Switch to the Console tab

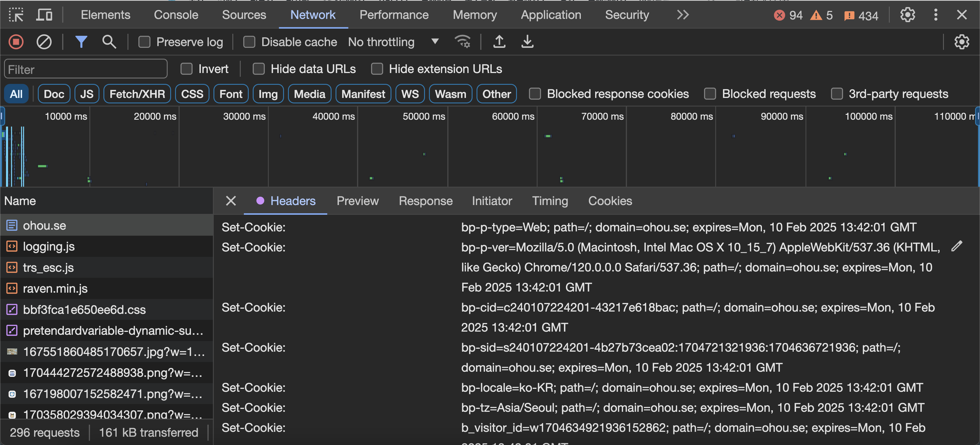pyautogui.click(x=176, y=15)
